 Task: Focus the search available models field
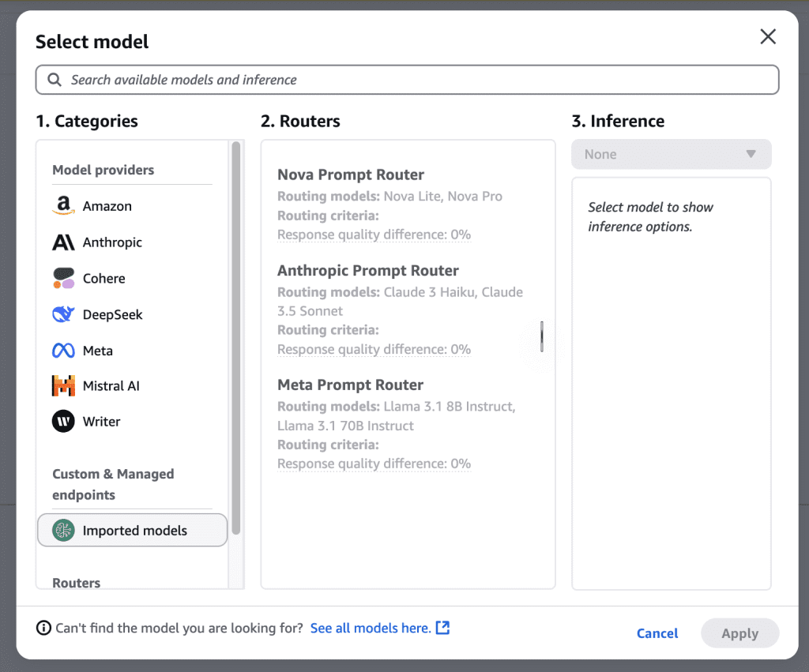(419, 80)
